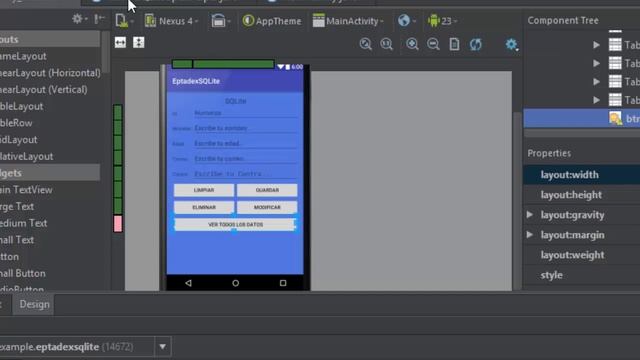This screenshot has height=360, width=640.
Task: Click the Zoom Out icon
Action: coord(433,44)
